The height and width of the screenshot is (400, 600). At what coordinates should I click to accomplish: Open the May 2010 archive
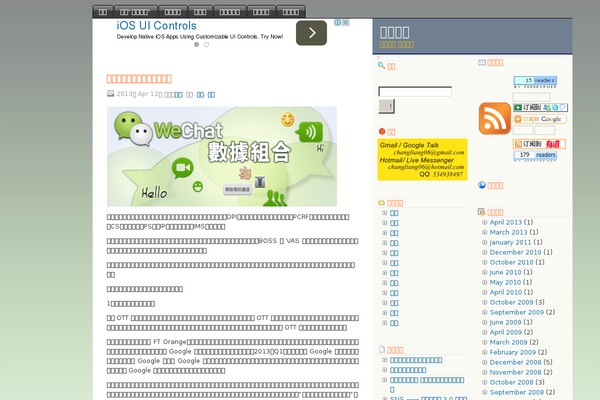click(505, 282)
